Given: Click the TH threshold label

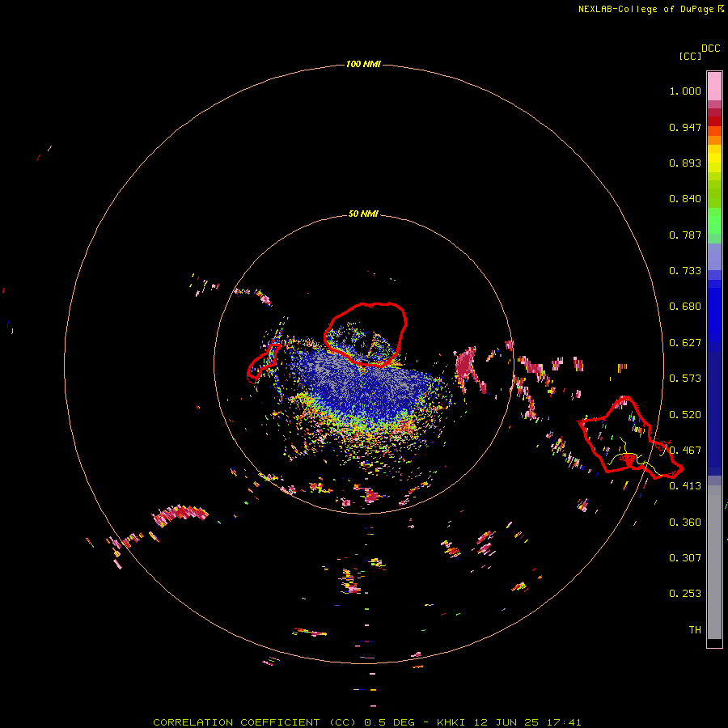Looking at the screenshot, I should 695,630.
